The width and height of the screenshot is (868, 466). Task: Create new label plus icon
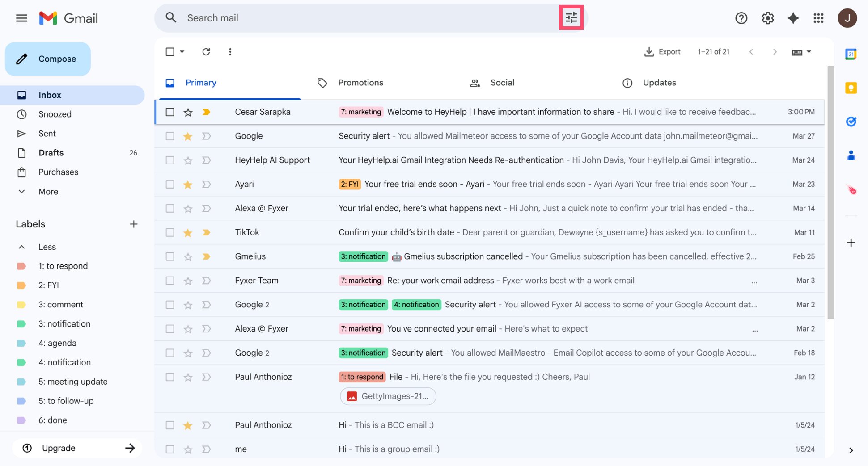tap(133, 224)
